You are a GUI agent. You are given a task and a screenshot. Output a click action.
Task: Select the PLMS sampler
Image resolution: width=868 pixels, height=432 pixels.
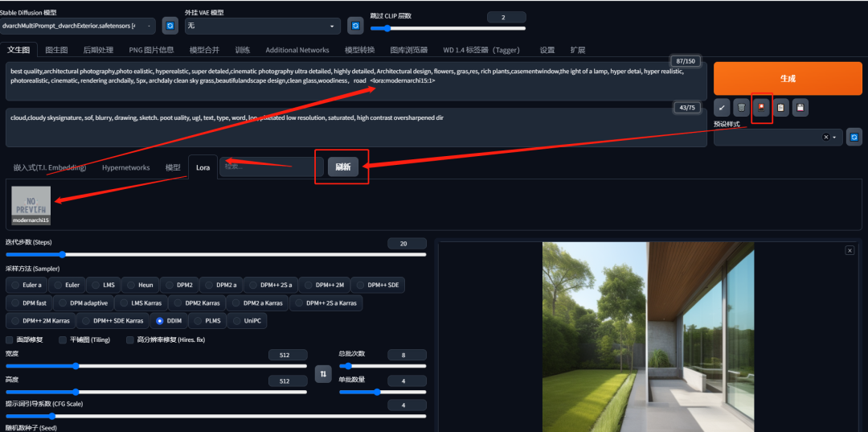207,321
